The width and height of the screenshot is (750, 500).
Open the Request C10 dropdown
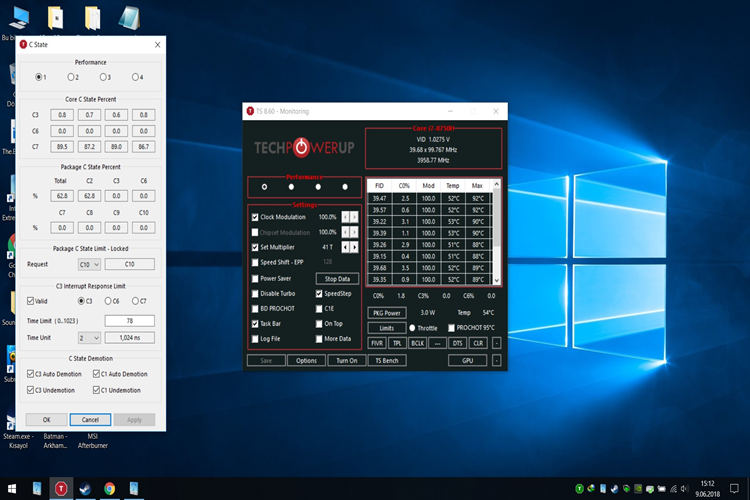[89, 264]
